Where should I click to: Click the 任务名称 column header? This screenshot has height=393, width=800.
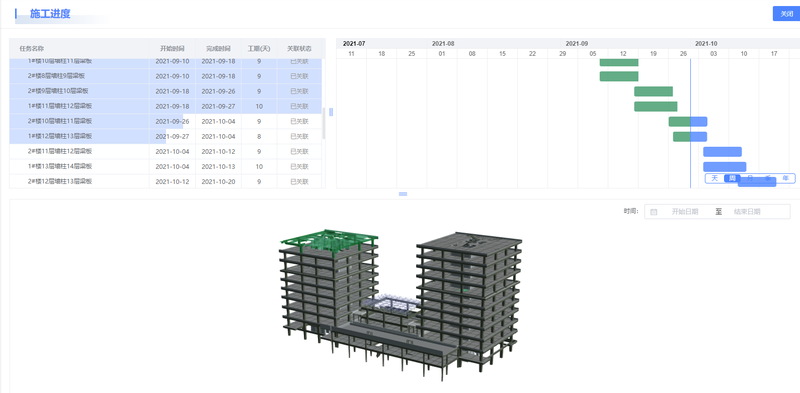point(32,48)
